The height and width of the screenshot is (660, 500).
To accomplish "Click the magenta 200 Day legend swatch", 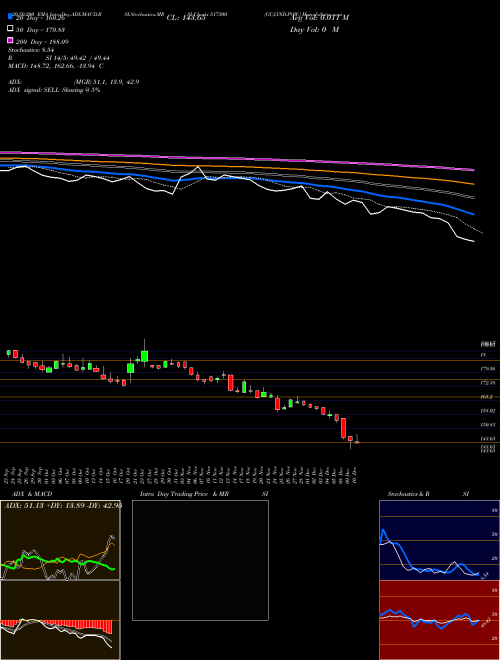I will (x=10, y=41).
